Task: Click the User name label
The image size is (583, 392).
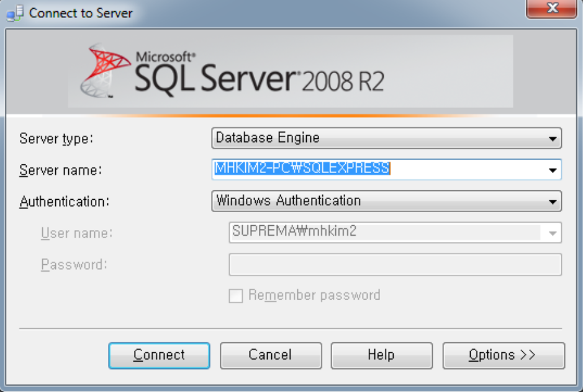Action: 76,233
